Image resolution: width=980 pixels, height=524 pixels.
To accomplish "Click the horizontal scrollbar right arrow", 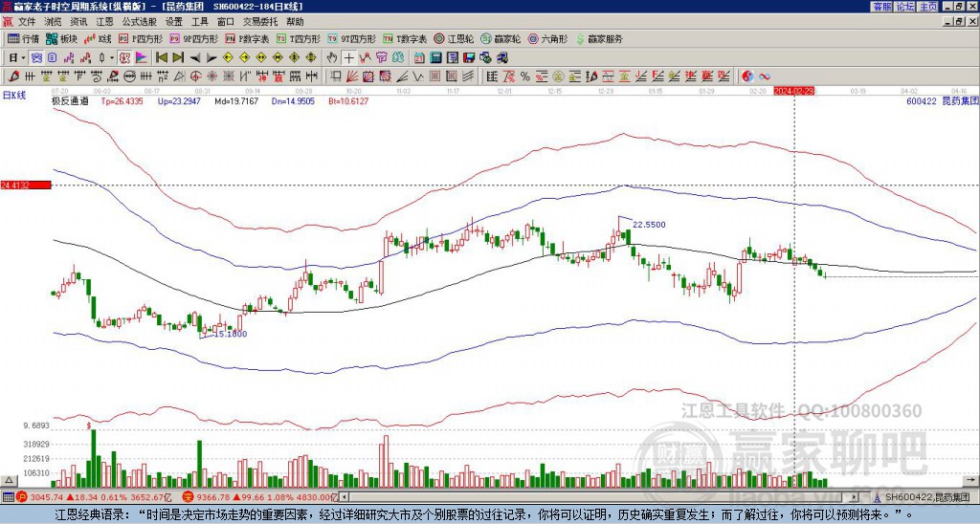I will [x=855, y=497].
